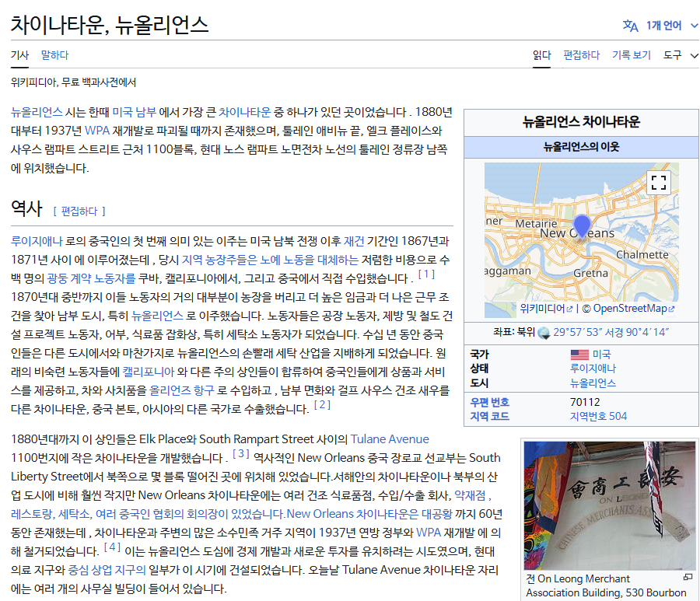Open the 지역번호 504 link
The height and width of the screenshot is (601, 700).
597,416
